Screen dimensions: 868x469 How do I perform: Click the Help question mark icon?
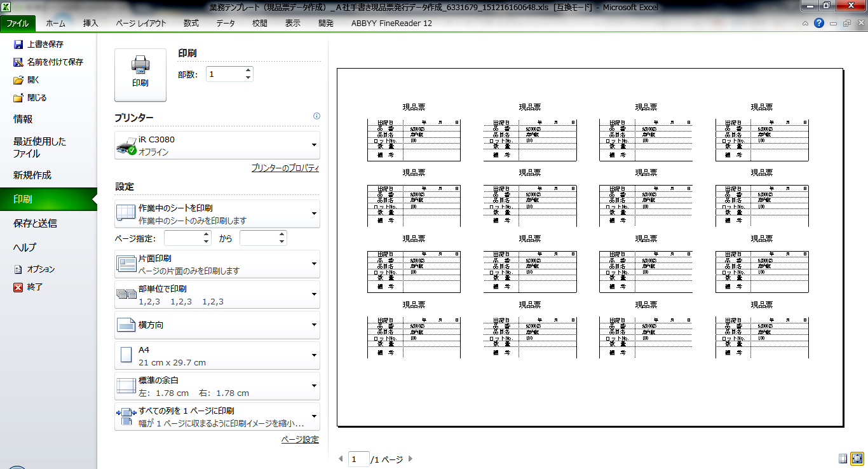[x=819, y=24]
